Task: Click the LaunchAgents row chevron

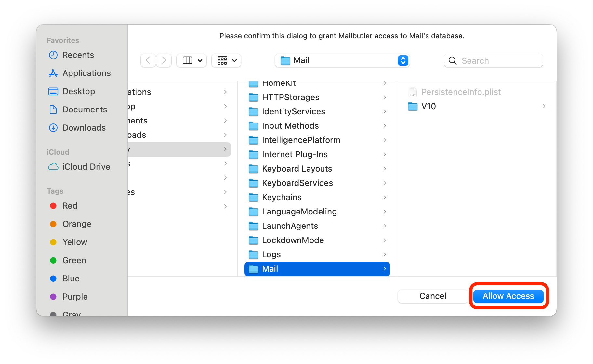Action: click(x=385, y=226)
